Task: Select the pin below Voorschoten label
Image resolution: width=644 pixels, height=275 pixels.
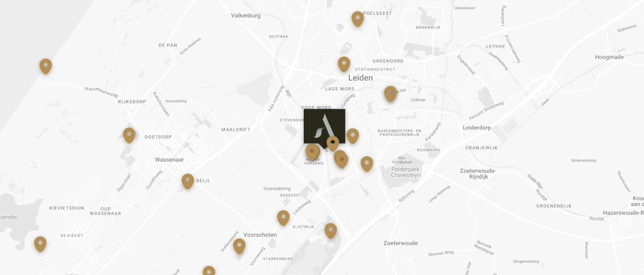Action: tap(239, 246)
